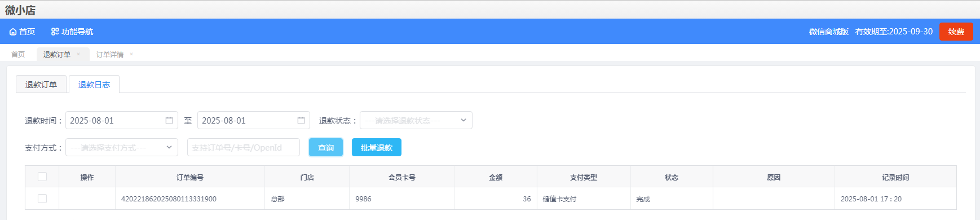
Task: Click the record time 2025-08-01 17:20
Action: pos(871,199)
